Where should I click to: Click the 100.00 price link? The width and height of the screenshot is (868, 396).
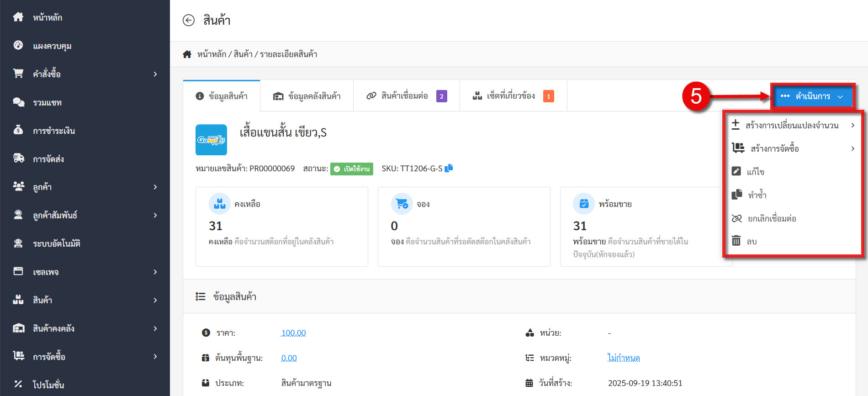click(x=293, y=333)
